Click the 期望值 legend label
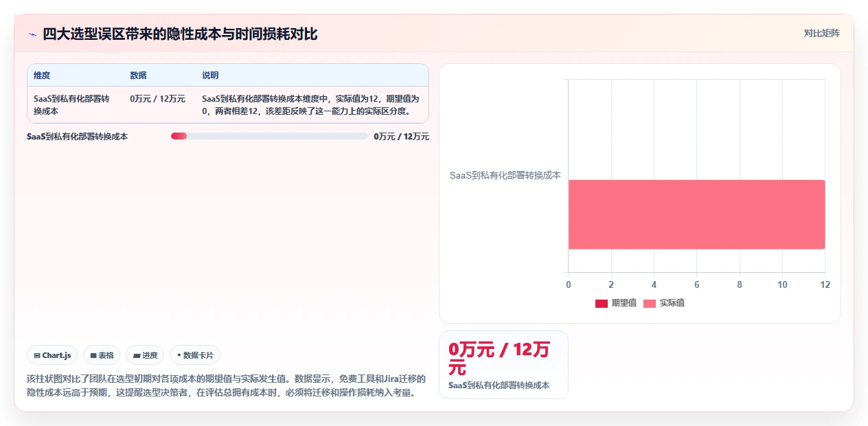The image size is (868, 426). pyautogui.click(x=624, y=303)
